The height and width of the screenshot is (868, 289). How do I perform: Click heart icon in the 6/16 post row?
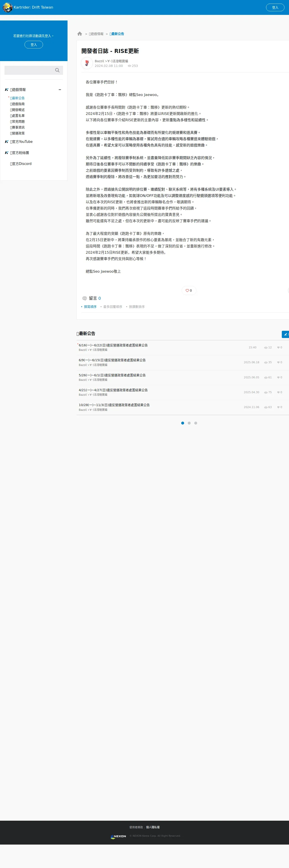278,347
